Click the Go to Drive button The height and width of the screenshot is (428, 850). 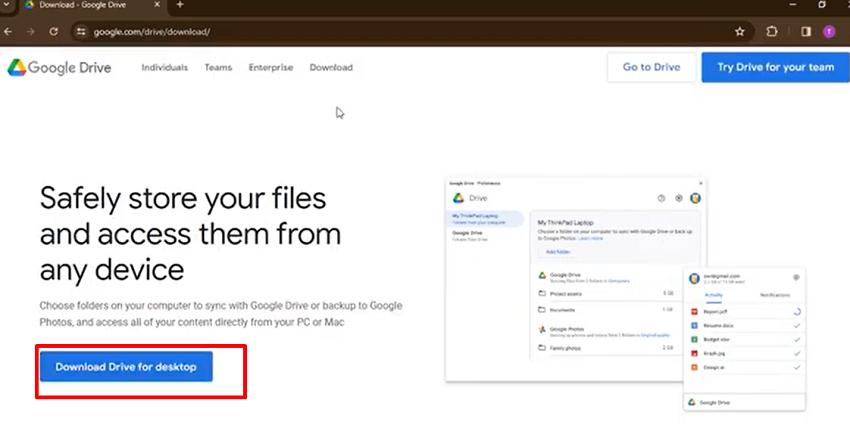(x=652, y=67)
